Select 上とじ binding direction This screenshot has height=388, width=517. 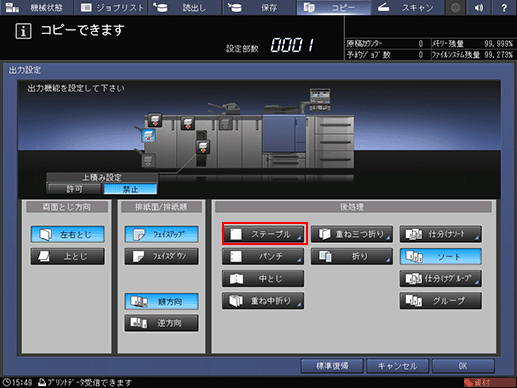(68, 256)
